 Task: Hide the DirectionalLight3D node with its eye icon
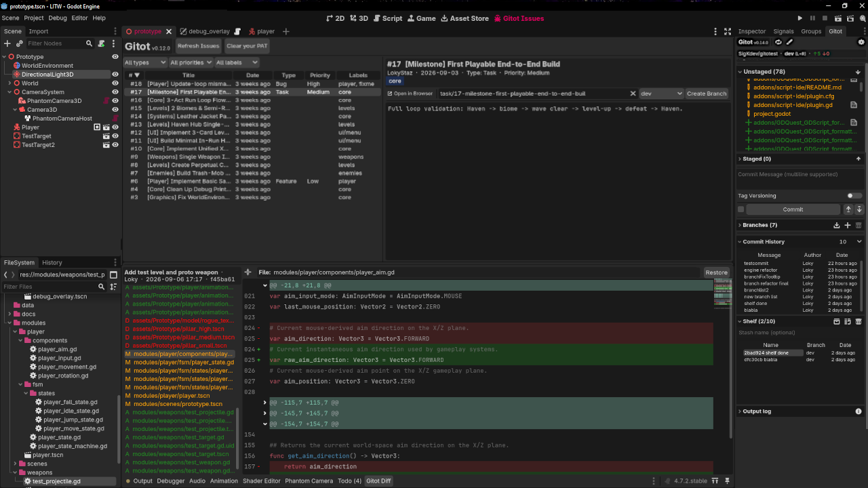pyautogui.click(x=115, y=75)
